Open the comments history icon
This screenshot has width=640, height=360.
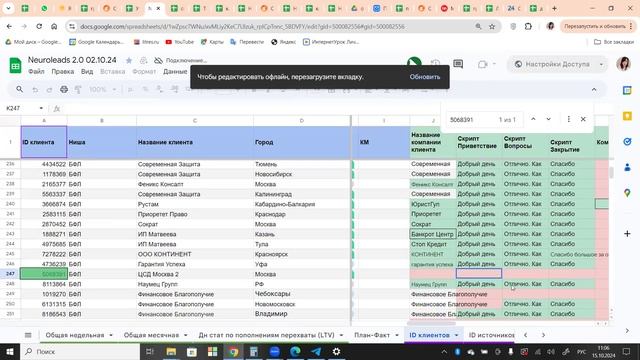click(x=458, y=64)
